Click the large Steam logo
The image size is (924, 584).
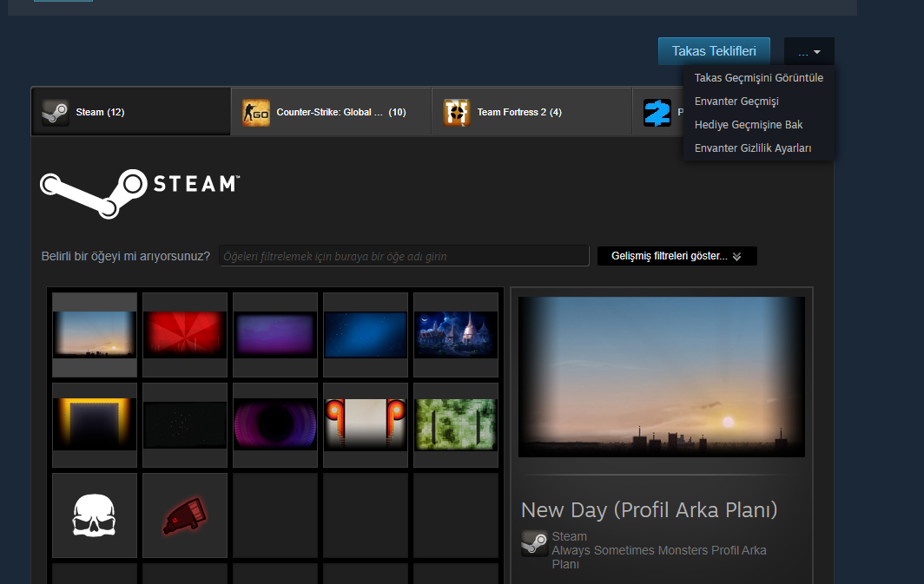click(140, 194)
